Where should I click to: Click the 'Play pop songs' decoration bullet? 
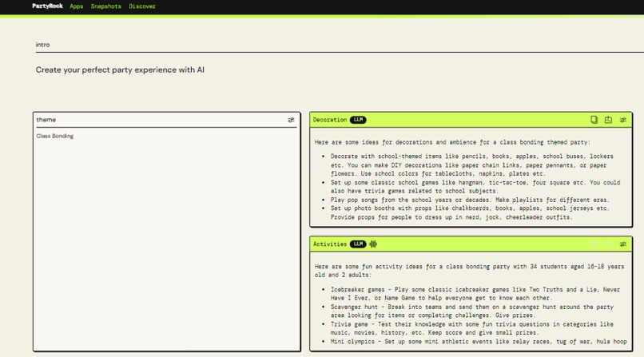[470, 200]
